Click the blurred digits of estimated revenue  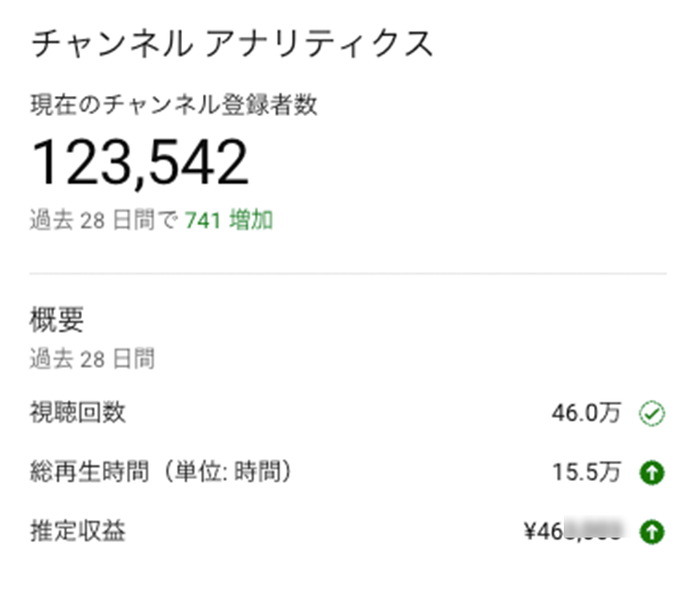click(595, 532)
